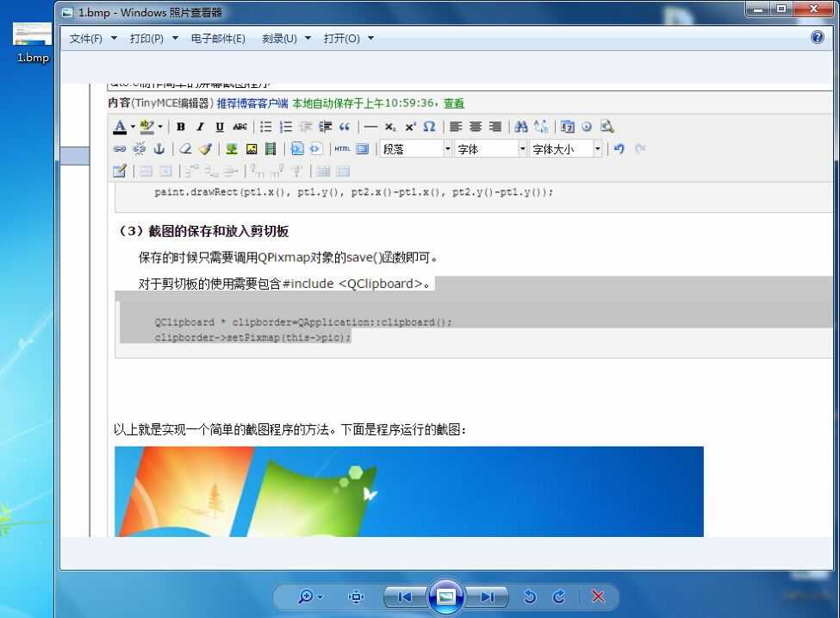Screen dimensions: 840x618
Task: Toggle the blockquote quotation icon
Action: 345,127
